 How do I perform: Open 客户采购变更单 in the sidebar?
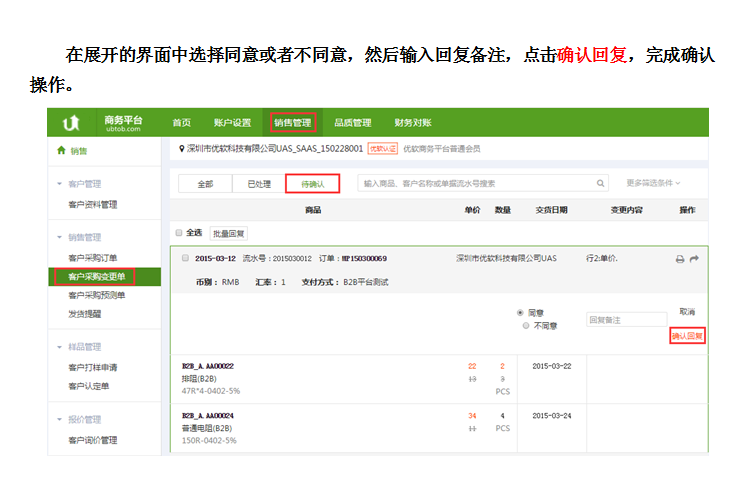96,276
